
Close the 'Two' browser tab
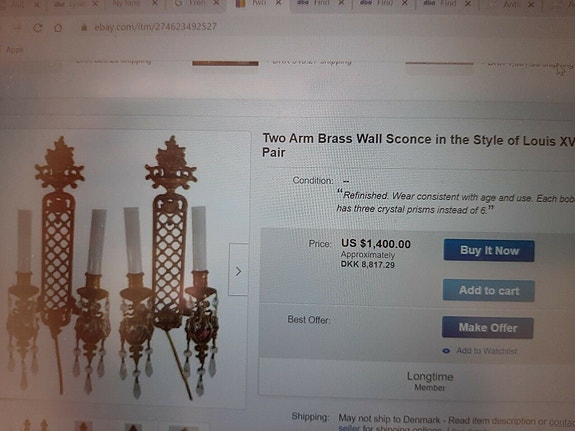278,3
